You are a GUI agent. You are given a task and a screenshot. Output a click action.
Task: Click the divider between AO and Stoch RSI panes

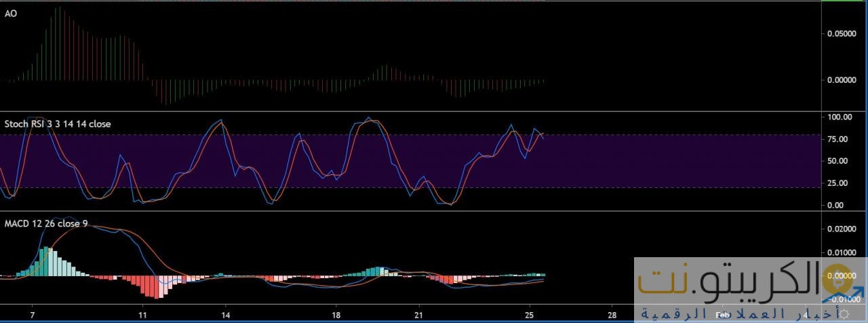pos(407,111)
